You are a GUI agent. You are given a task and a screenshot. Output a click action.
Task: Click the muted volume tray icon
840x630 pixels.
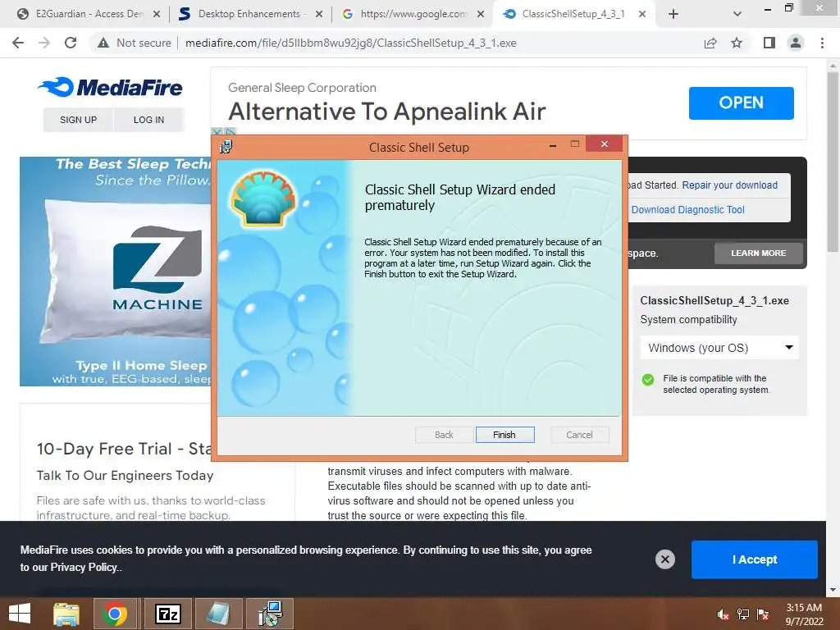724,614
